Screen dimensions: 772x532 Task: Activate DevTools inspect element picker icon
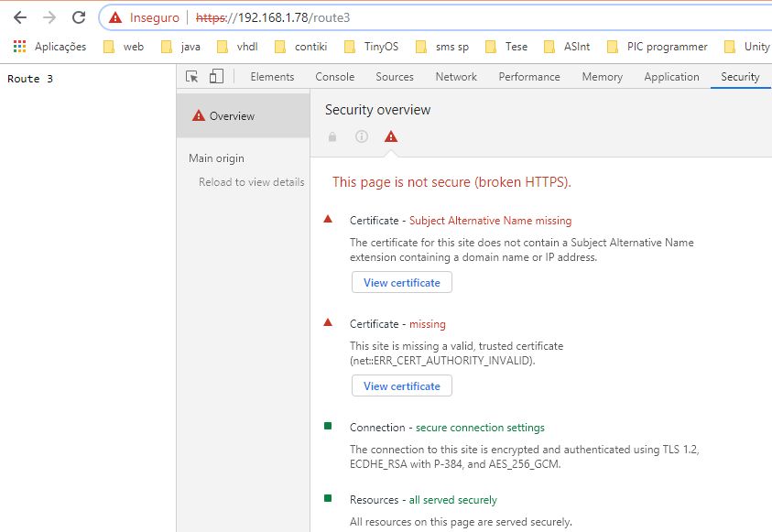point(192,77)
